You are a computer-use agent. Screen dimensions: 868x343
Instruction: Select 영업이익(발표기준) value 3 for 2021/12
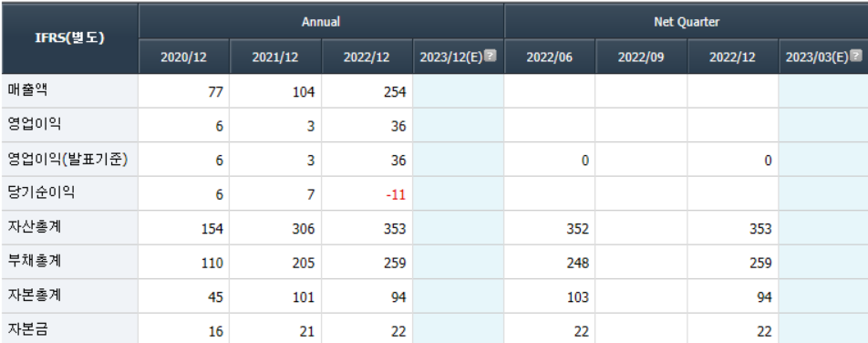311,161
